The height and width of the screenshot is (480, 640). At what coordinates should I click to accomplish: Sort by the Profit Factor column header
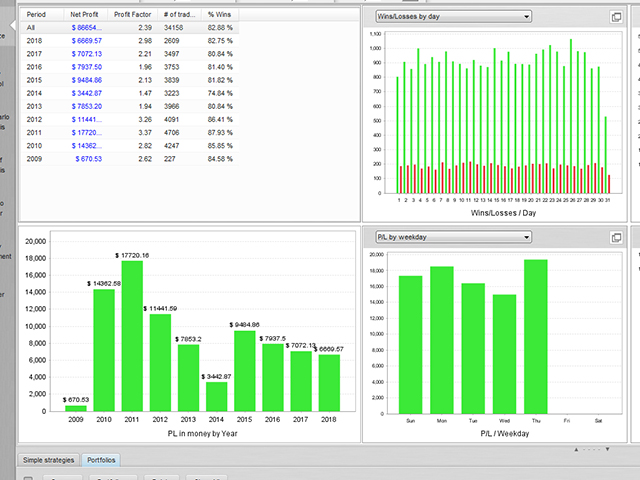point(133,14)
